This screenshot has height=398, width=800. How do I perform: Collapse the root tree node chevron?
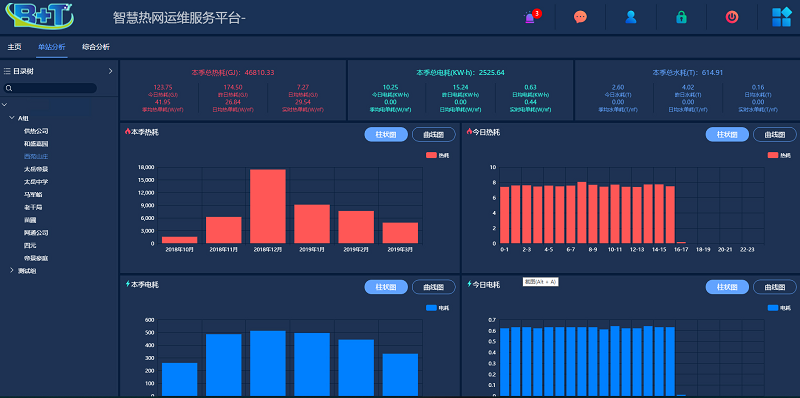tap(5, 105)
